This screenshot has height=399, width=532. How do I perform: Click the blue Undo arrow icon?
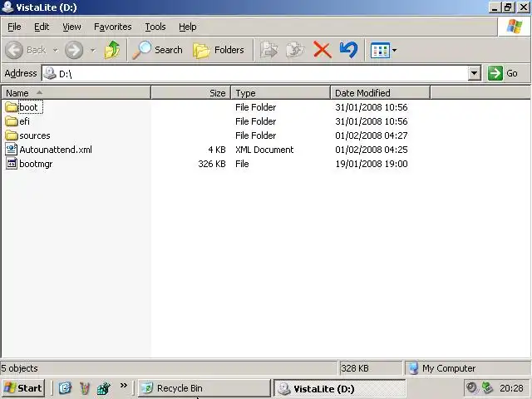coord(348,50)
